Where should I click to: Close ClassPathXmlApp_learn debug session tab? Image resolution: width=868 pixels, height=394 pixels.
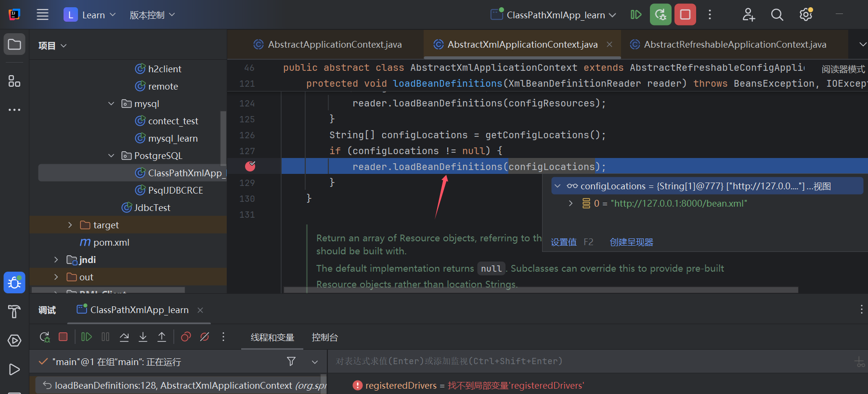click(x=200, y=310)
